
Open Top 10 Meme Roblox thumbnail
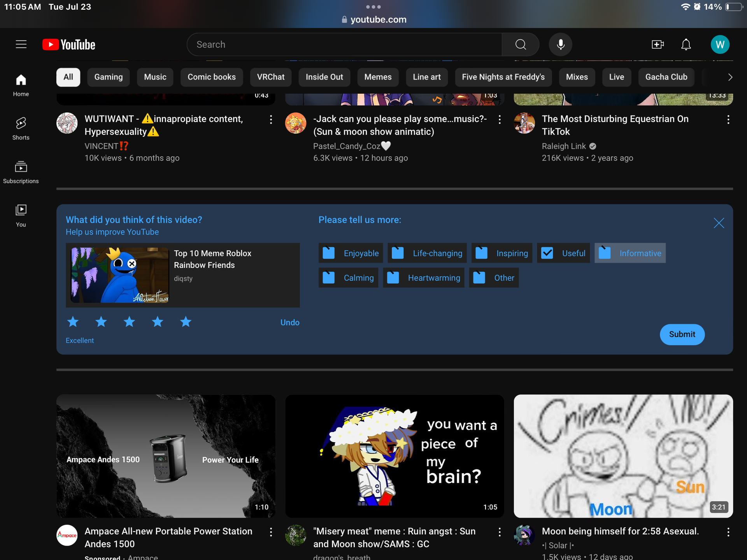119,275
